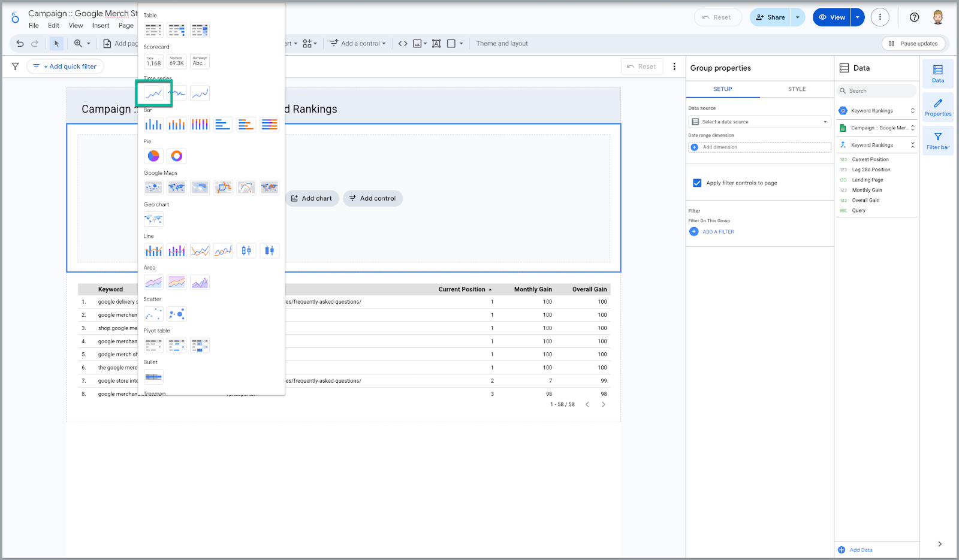Pick the scorecard showing 1,168
Image resolution: width=959 pixels, height=560 pixels.
tap(153, 61)
